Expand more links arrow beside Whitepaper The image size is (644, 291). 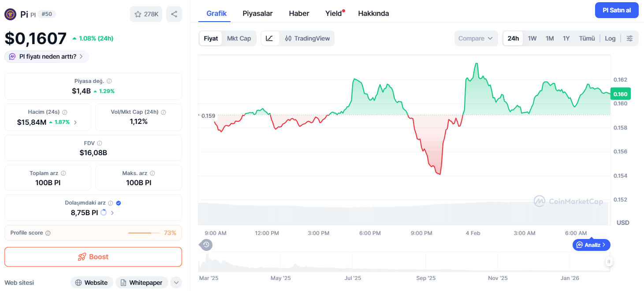(x=176, y=283)
